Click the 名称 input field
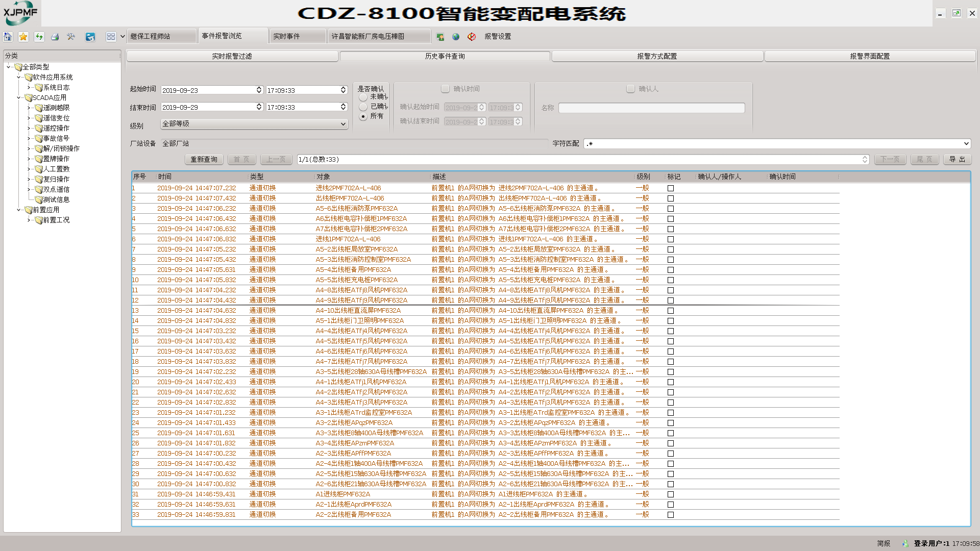The width and height of the screenshot is (980, 551). pyautogui.click(x=651, y=108)
